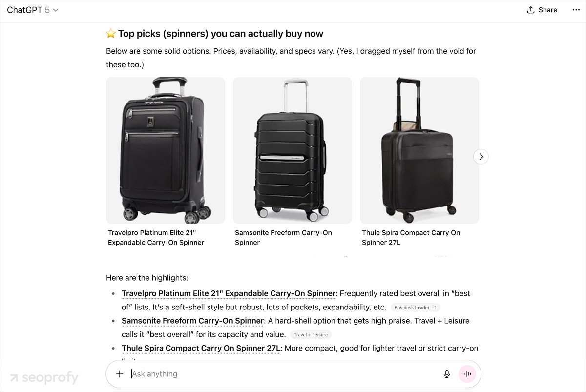Click the Thule Spira Compact card title
The height and width of the screenshot is (392, 586).
411,238
